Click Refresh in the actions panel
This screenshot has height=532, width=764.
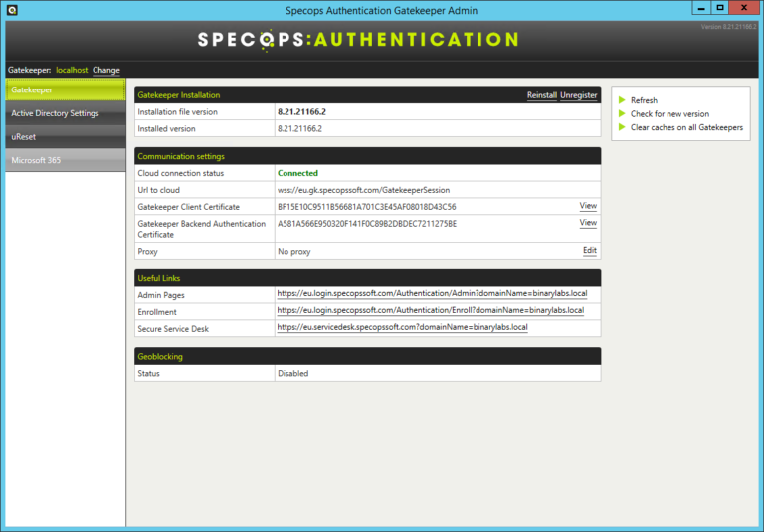[644, 100]
